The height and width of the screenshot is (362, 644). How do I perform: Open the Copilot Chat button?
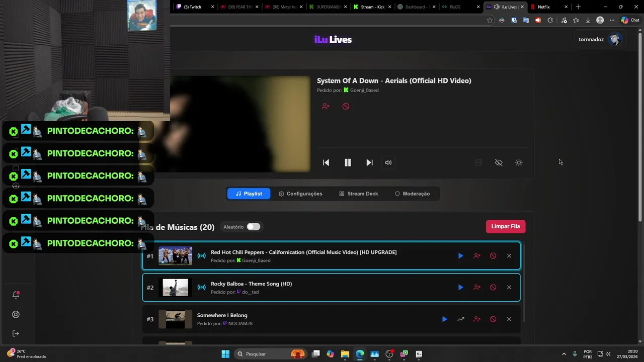click(630, 20)
